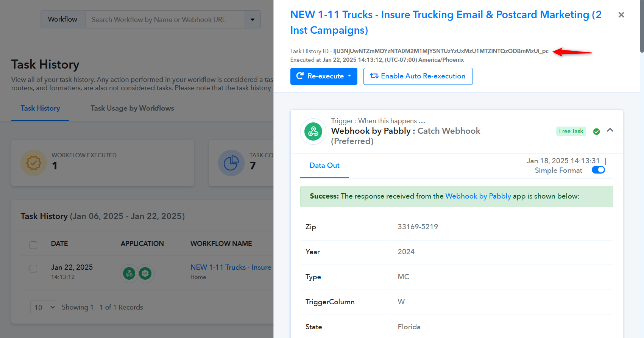Click the Type value MC
The width and height of the screenshot is (644, 338).
coord(403,277)
